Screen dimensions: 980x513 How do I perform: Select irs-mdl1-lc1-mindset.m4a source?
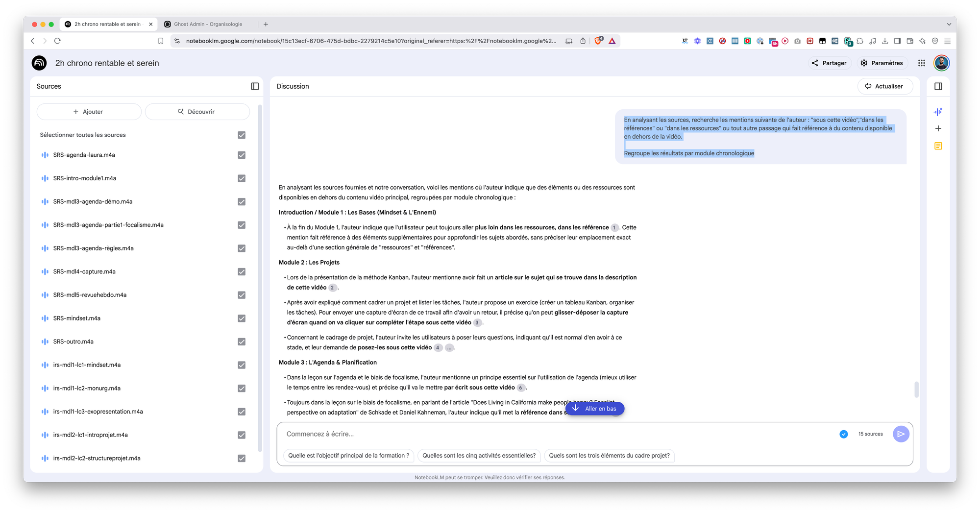click(87, 365)
